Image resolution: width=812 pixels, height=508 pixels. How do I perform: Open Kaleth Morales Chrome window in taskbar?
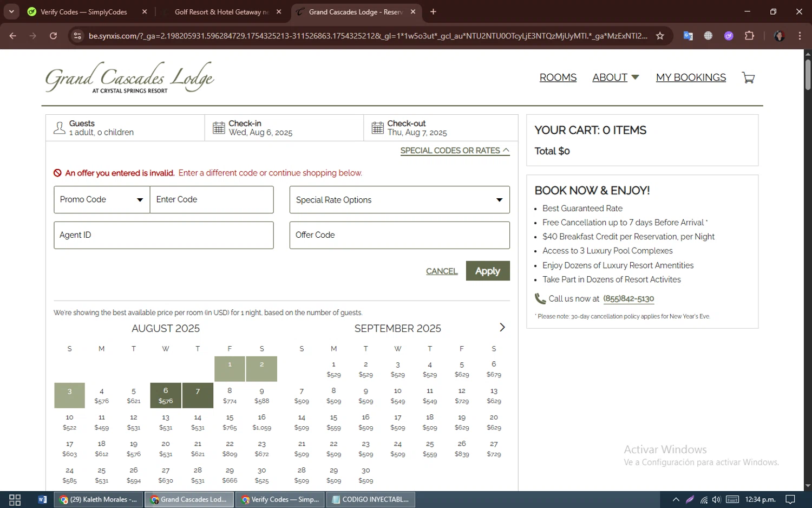pos(99,499)
